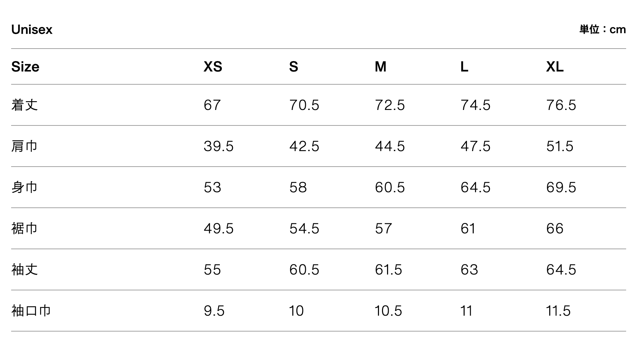Screen dimensions: 644x344
Task: Click the 55 value for XS 袖丈
Action: pyautogui.click(x=212, y=270)
